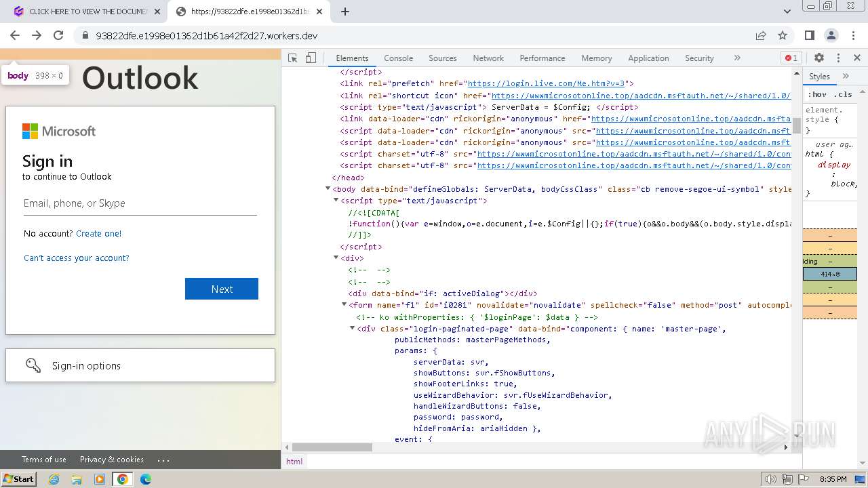Open system volume icon

point(771,479)
